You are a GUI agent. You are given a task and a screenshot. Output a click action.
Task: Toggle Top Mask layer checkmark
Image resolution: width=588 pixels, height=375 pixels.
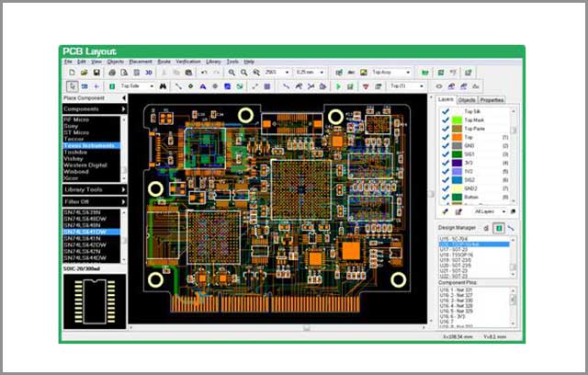pyautogui.click(x=446, y=120)
